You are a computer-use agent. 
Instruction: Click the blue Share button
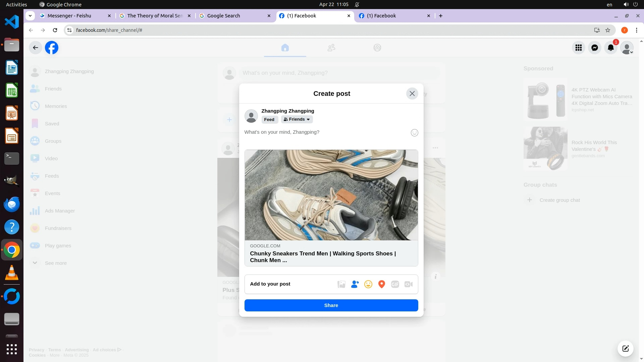pos(331,305)
